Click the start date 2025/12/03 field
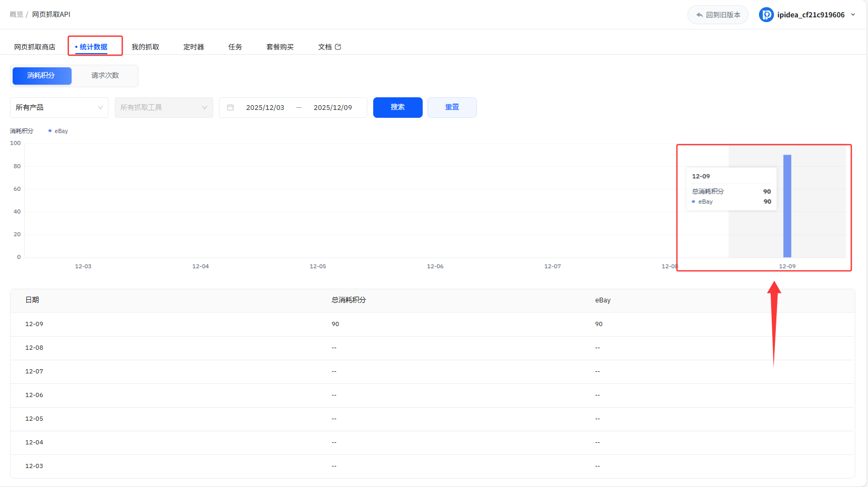Image resolution: width=868 pixels, height=487 pixels. pos(265,107)
